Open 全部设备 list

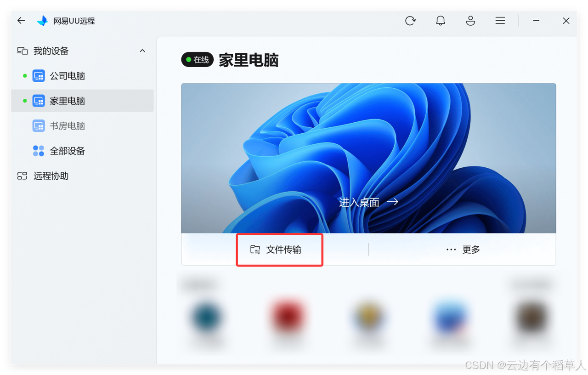pos(83,151)
